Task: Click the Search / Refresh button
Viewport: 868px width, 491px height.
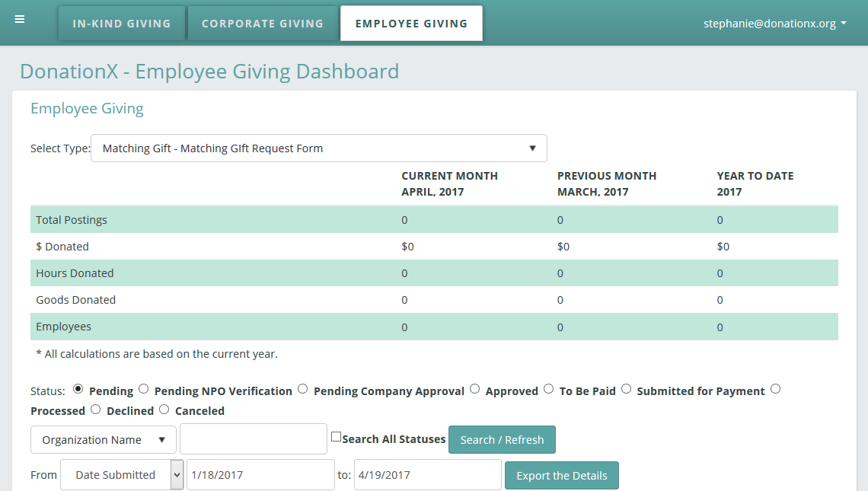Action: coord(502,439)
